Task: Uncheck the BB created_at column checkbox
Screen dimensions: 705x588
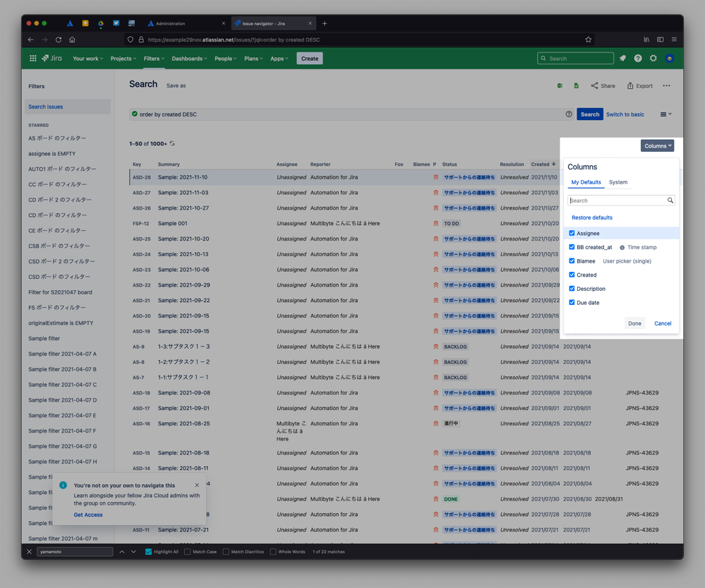Action: click(x=572, y=247)
